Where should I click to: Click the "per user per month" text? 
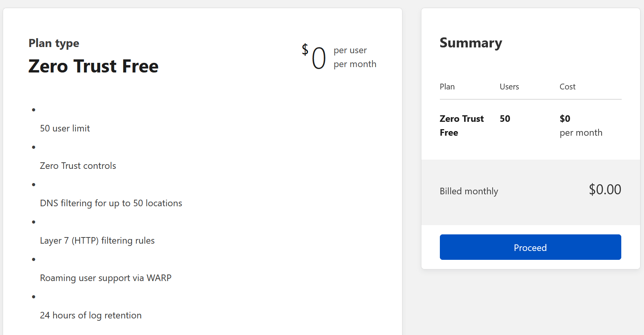coord(354,57)
